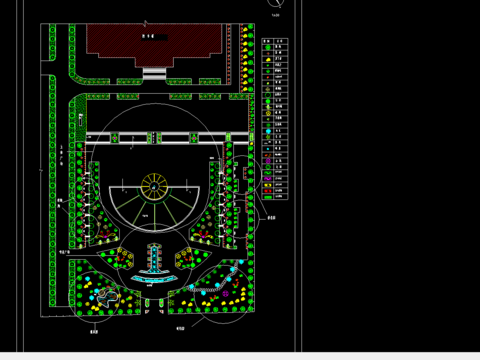The height and width of the screenshot is (360, 480).
Task: Select the hollow green ring symbol in legend
Action: coord(268,95)
